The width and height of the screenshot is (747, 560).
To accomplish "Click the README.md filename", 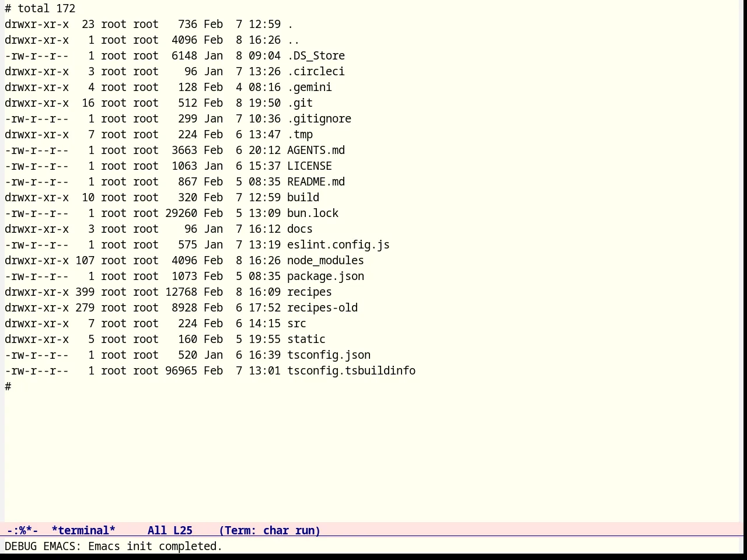I will coord(316,181).
